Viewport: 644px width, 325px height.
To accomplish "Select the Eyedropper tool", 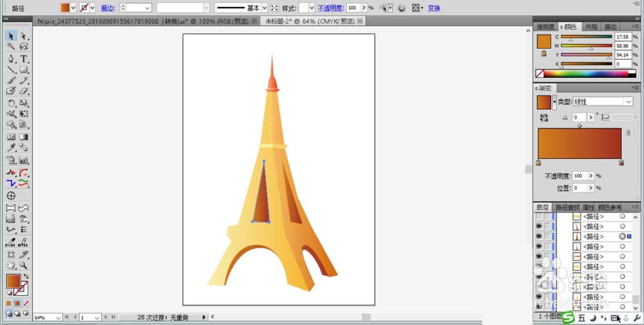I will click(11, 147).
